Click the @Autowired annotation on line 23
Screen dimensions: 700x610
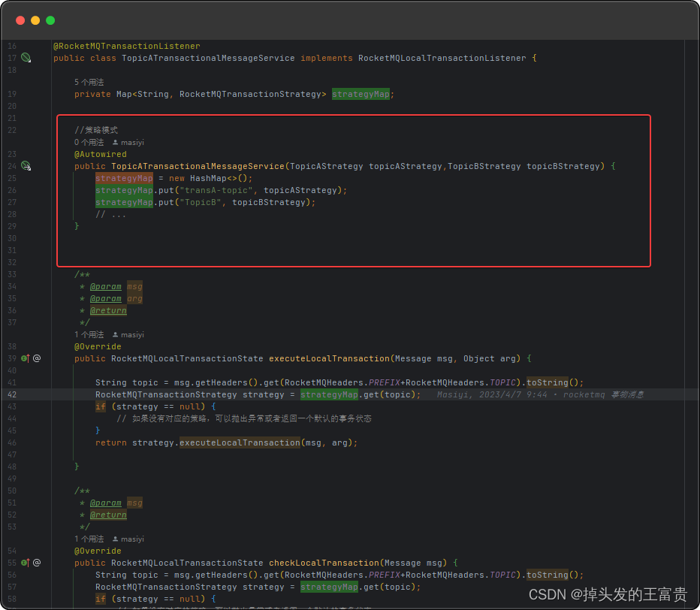[x=101, y=154]
